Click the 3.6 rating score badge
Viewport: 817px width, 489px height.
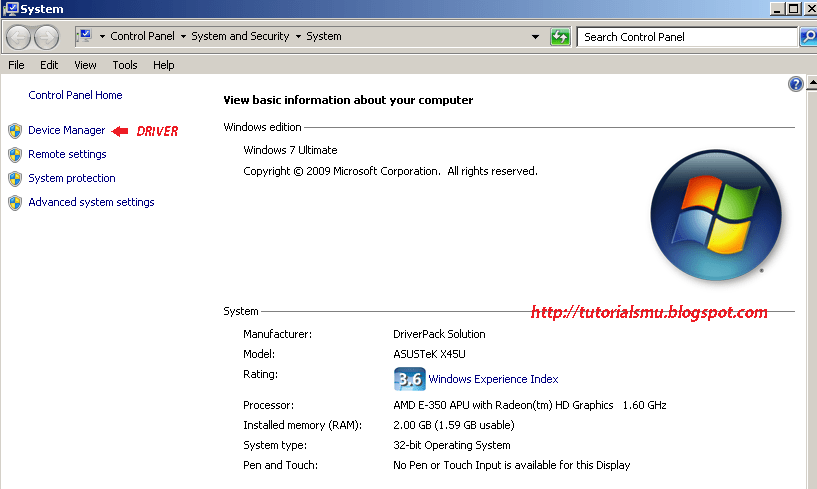pyautogui.click(x=410, y=379)
